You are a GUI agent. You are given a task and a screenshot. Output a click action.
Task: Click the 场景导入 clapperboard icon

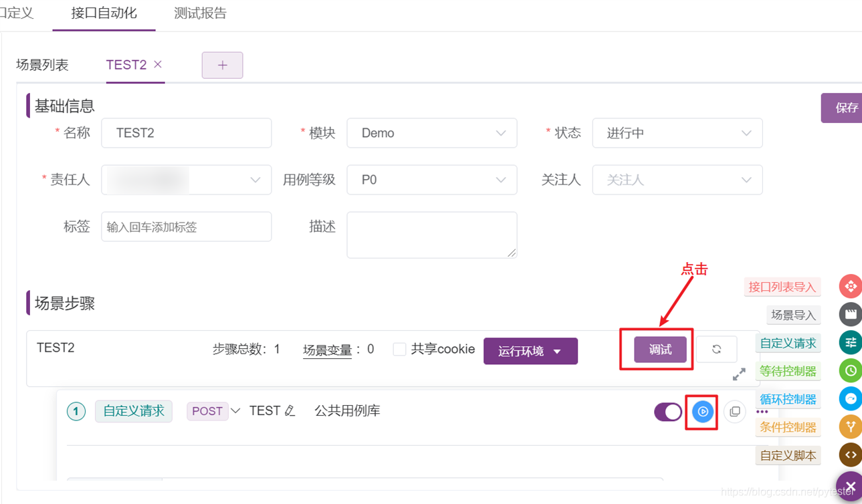tap(850, 314)
